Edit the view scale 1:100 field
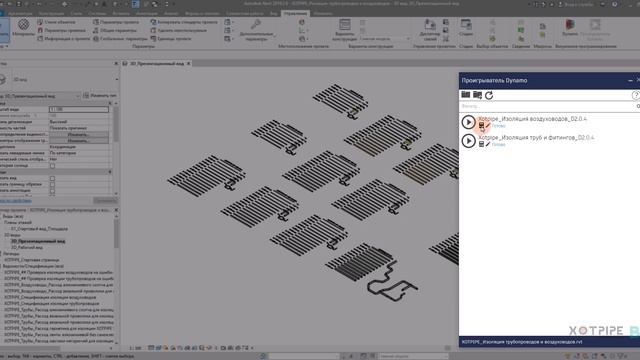The width and height of the screenshot is (640, 360). pyautogui.click(x=79, y=109)
